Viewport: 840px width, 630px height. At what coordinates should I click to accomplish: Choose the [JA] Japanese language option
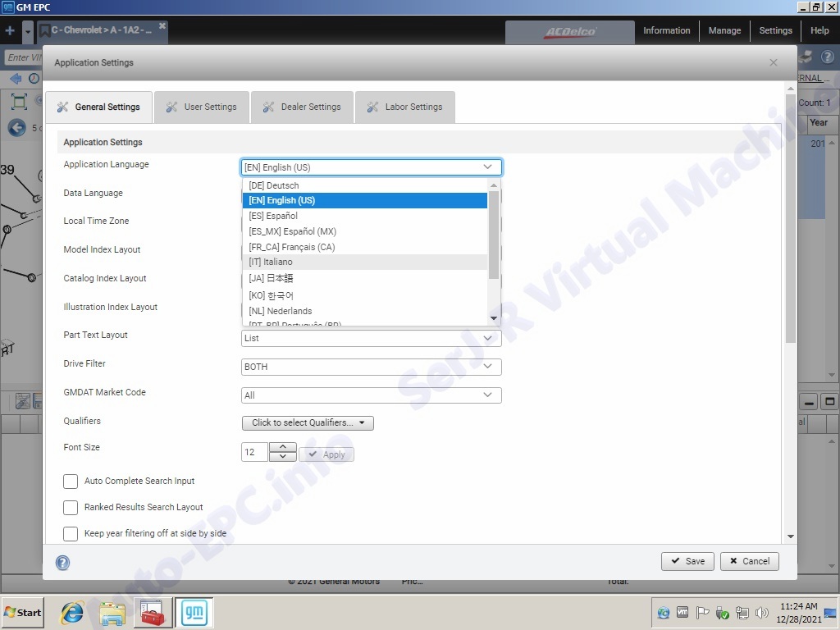point(365,278)
